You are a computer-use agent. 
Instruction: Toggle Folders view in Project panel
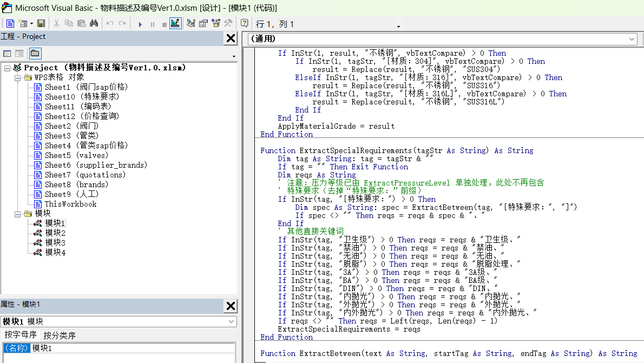pos(35,54)
